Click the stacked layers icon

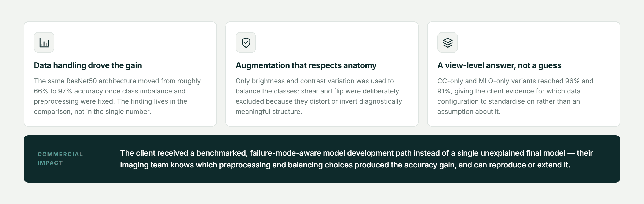coord(448,42)
